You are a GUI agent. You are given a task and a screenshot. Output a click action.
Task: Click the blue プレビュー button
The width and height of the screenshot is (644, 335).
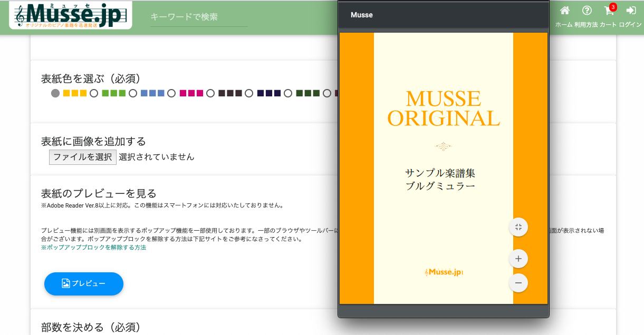(x=84, y=284)
